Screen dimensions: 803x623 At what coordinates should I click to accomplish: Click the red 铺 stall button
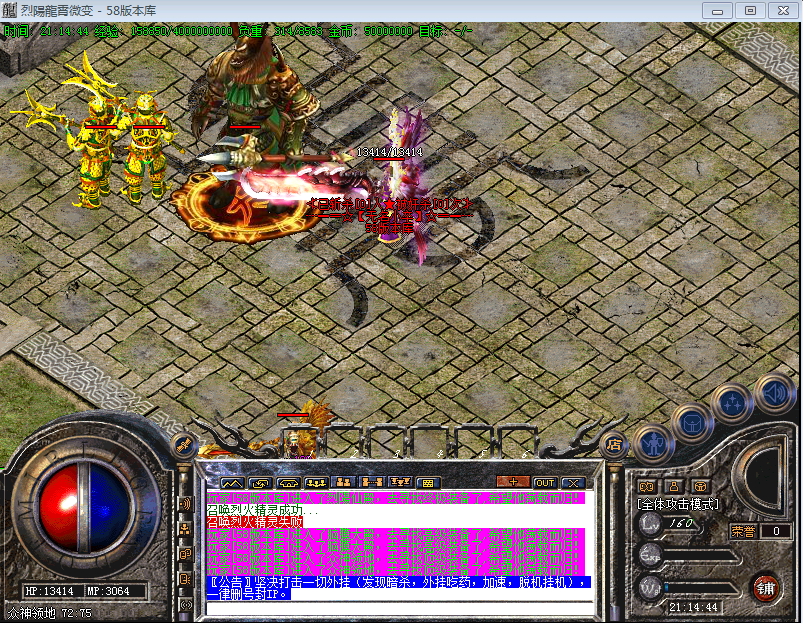767,588
